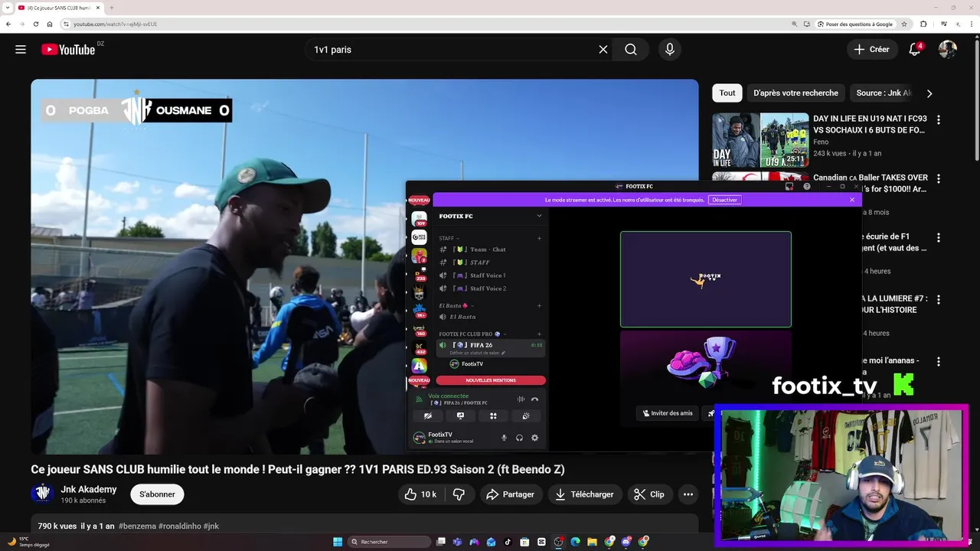Open the Discord server with 432 badge
This screenshot has width=980, height=551.
point(419,347)
